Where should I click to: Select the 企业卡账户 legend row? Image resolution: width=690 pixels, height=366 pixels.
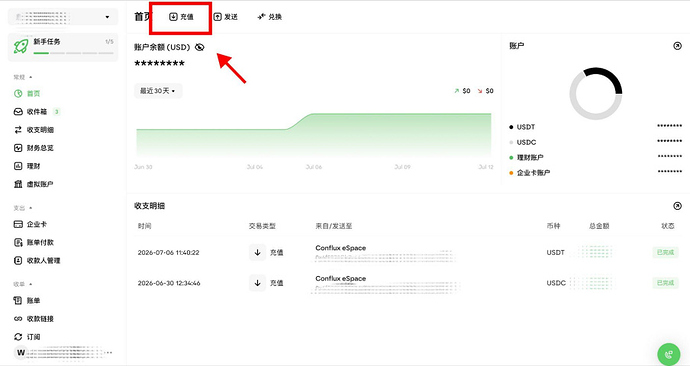595,173
